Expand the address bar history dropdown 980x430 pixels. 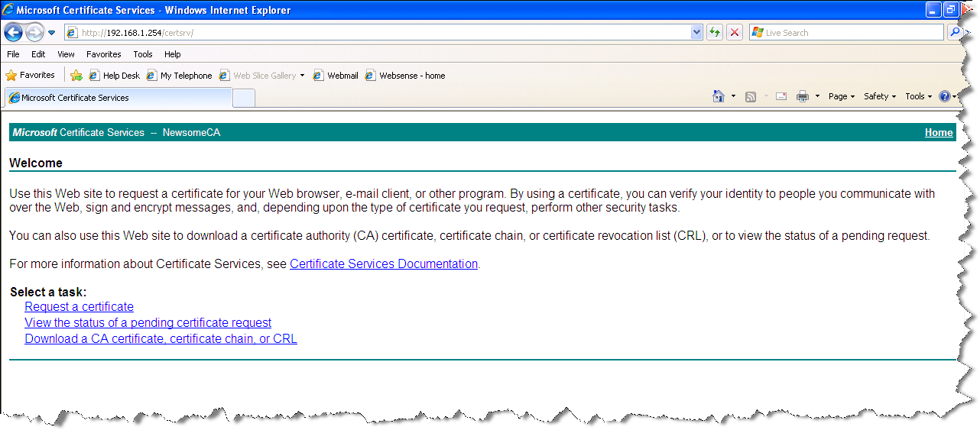[x=696, y=32]
